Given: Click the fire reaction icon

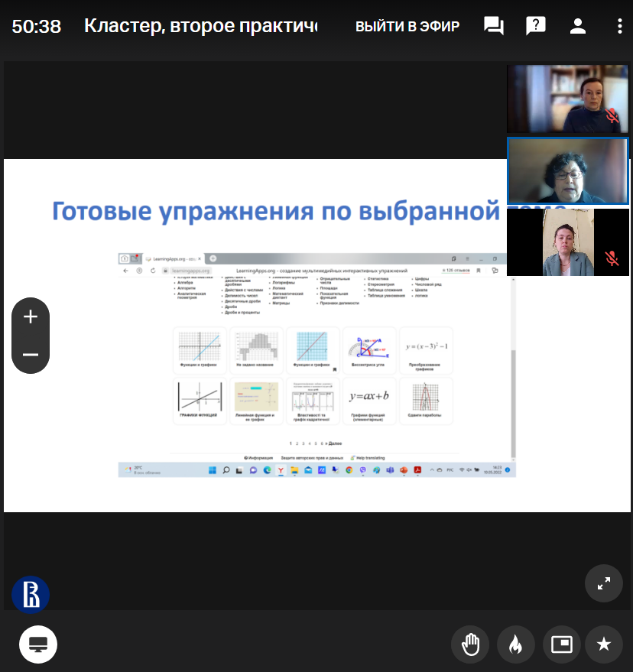Looking at the screenshot, I should click(x=515, y=644).
